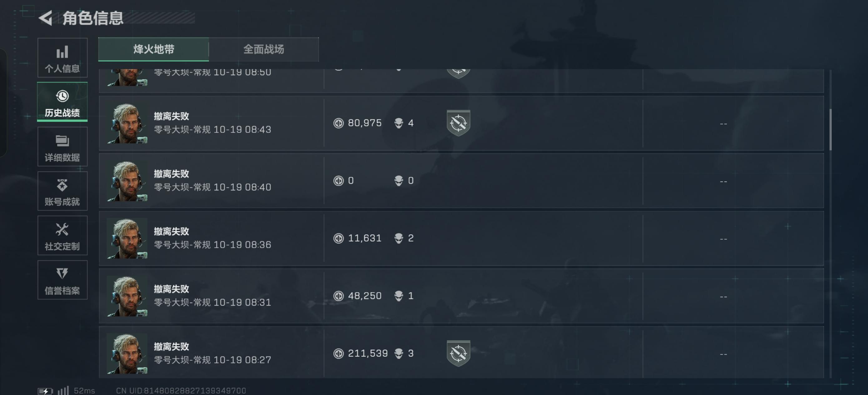
Task: Click the badge icon on the 08:27 match
Action: click(458, 353)
